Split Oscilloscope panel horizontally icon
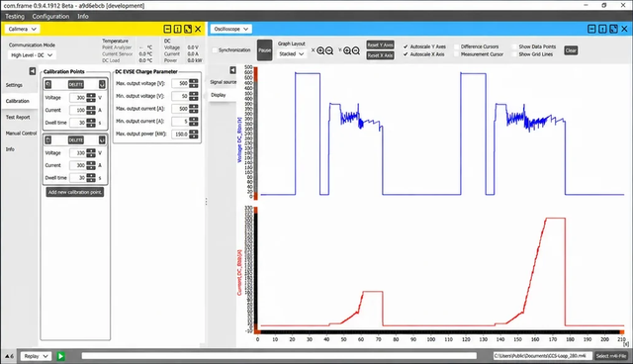The image size is (633, 364). coord(591,29)
